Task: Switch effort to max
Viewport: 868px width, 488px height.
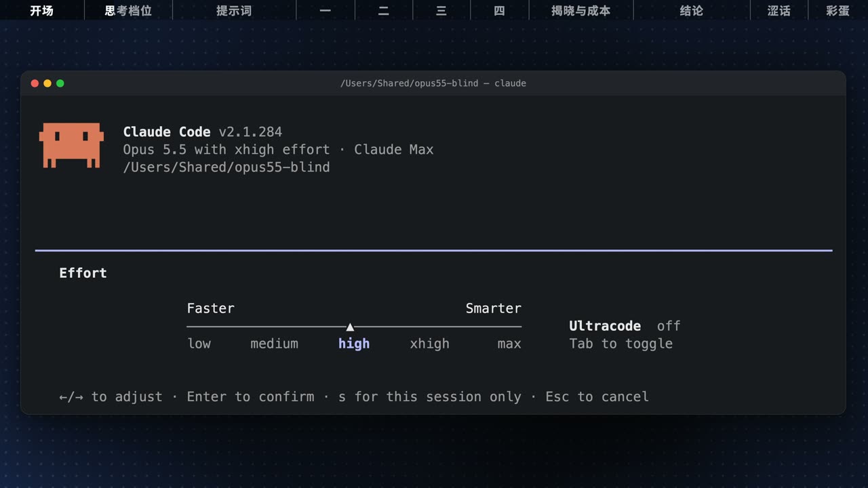Action: (509, 344)
